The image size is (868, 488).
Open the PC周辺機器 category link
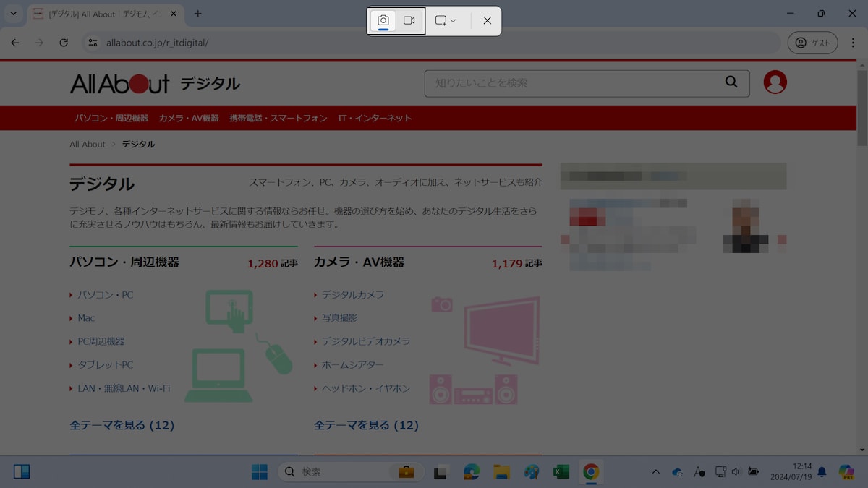(101, 341)
